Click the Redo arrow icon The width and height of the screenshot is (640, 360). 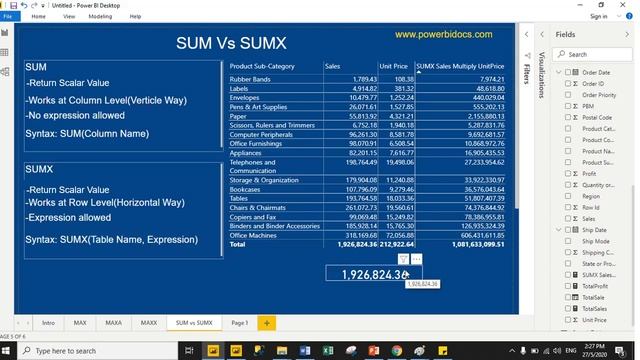(34, 6)
